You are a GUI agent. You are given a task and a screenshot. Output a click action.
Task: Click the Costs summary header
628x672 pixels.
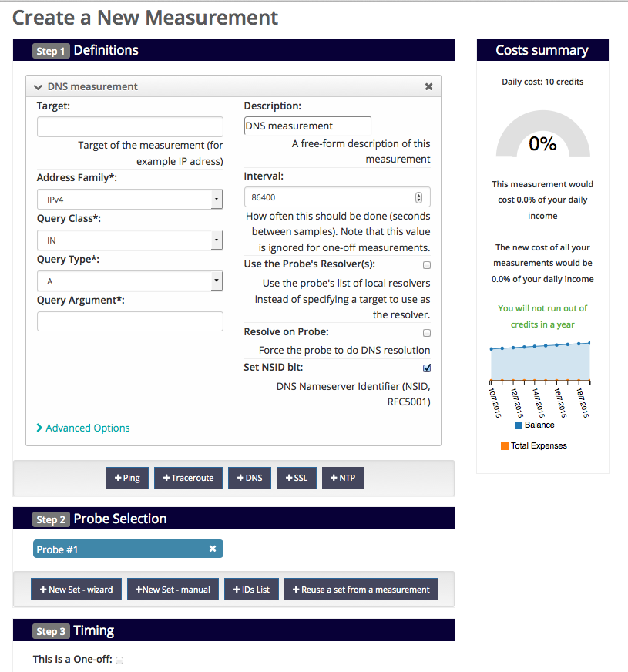(542, 50)
